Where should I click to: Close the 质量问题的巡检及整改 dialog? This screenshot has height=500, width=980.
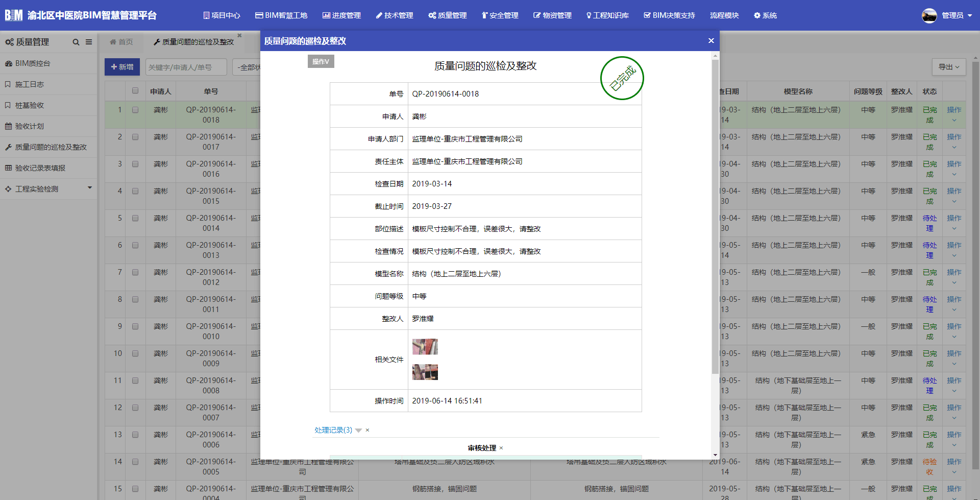[x=711, y=41]
